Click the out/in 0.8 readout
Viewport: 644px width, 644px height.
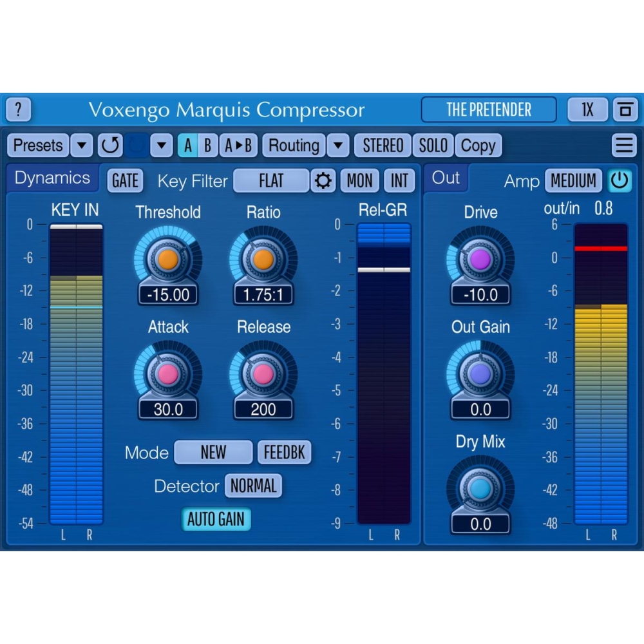578,209
